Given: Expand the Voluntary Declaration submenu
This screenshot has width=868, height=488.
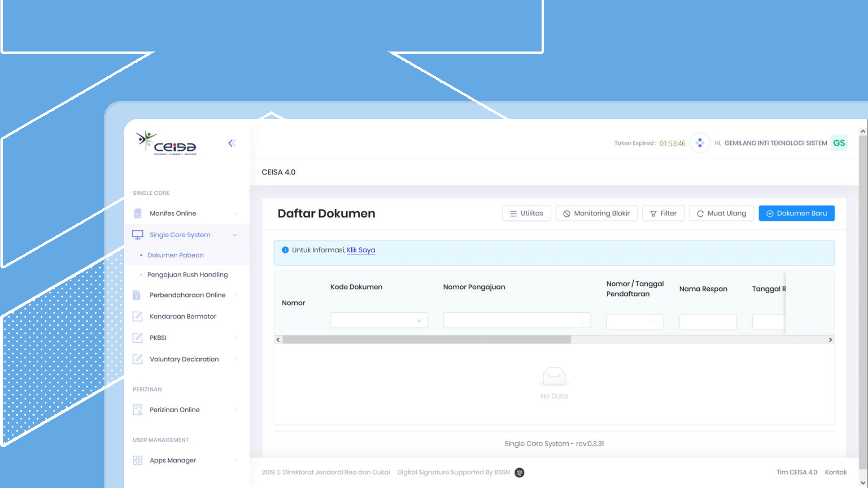Looking at the screenshot, I should (x=235, y=359).
